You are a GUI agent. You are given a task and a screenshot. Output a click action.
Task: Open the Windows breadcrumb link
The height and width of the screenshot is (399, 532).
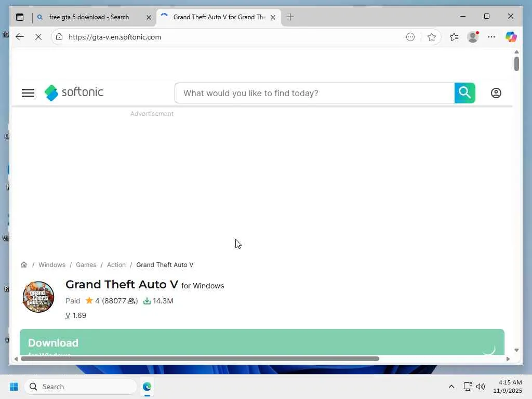pyautogui.click(x=52, y=264)
